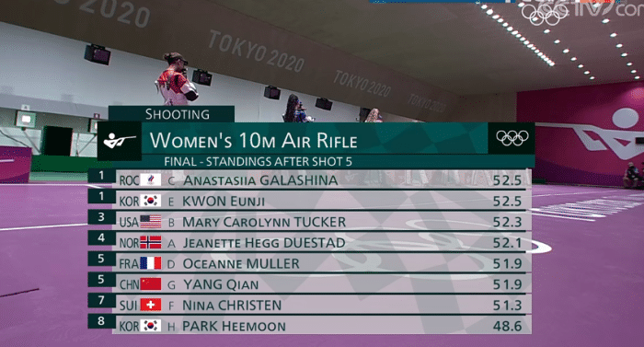Image resolution: width=644 pixels, height=347 pixels.
Task: Click the USA flag icon
Action: (x=150, y=222)
